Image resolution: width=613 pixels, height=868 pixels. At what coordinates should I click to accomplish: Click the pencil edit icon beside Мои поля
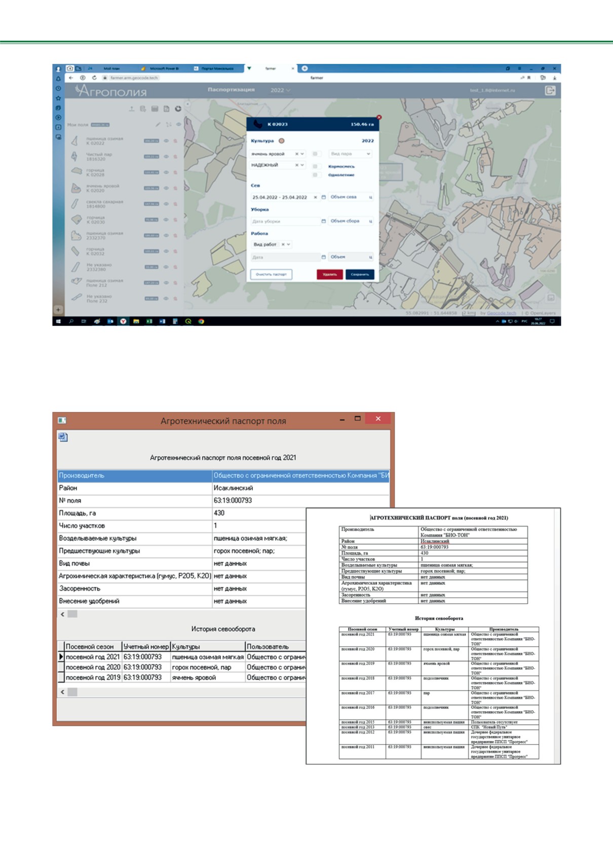(158, 124)
